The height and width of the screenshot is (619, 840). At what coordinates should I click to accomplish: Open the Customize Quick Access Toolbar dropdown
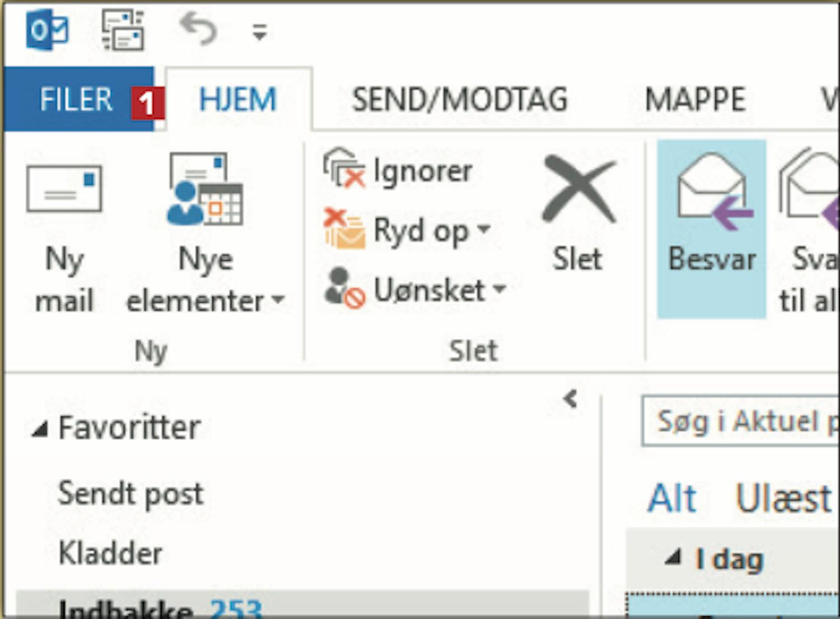[x=259, y=32]
